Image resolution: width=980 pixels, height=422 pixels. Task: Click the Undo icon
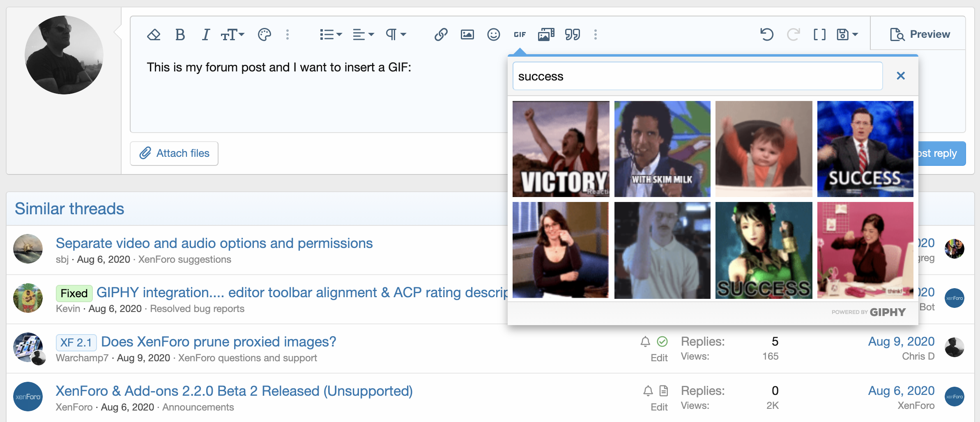[x=767, y=34]
